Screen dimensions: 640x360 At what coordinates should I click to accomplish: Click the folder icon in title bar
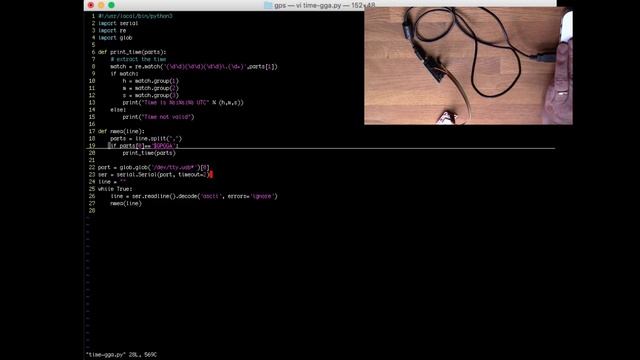click(x=268, y=5)
